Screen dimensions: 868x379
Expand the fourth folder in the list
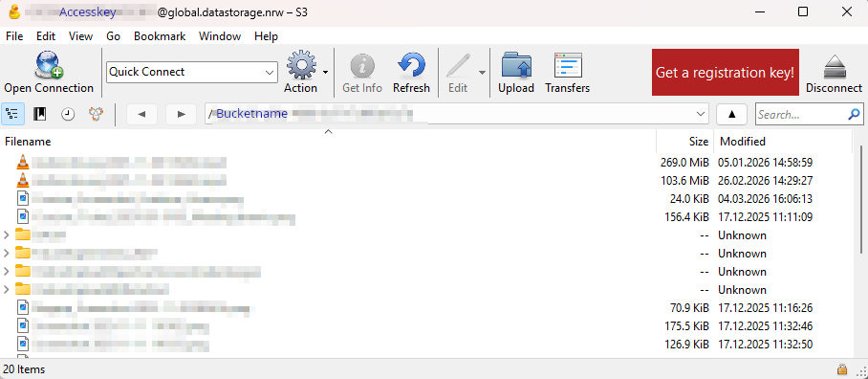point(6,290)
